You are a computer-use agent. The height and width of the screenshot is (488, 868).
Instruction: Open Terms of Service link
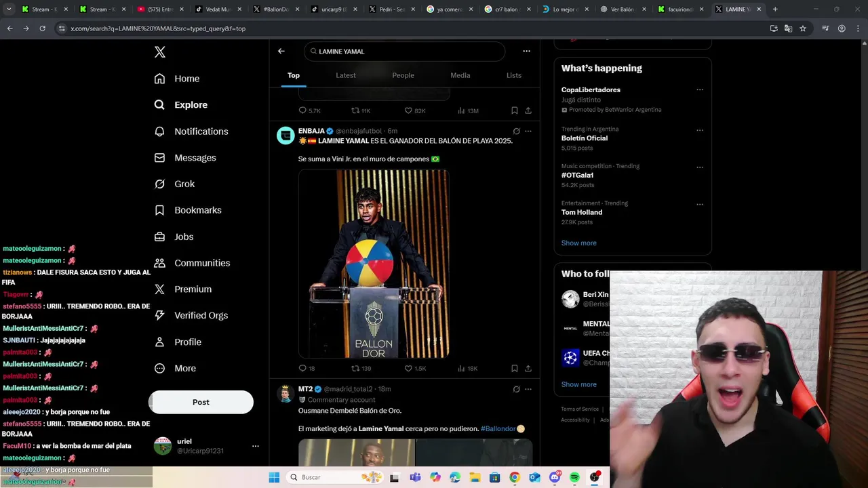[x=580, y=409]
